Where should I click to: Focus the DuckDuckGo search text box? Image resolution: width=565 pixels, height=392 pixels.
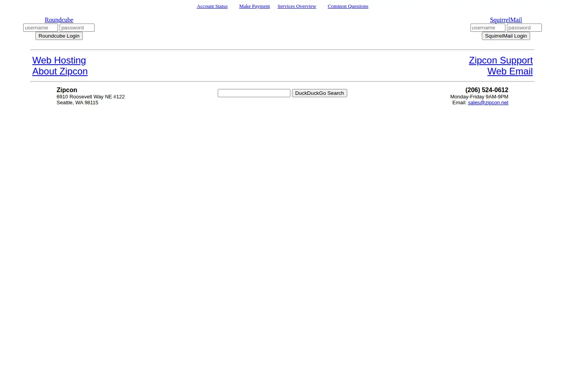tap(254, 93)
